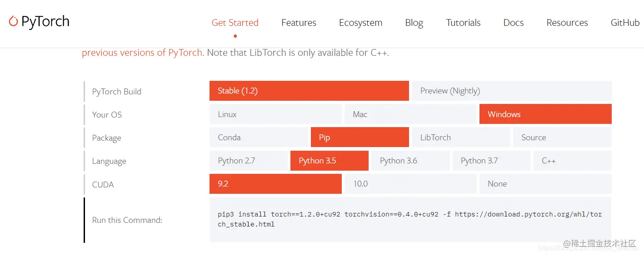Choose Python 3.7 language
Screen dimensions: 644x256
pyautogui.click(x=492, y=161)
